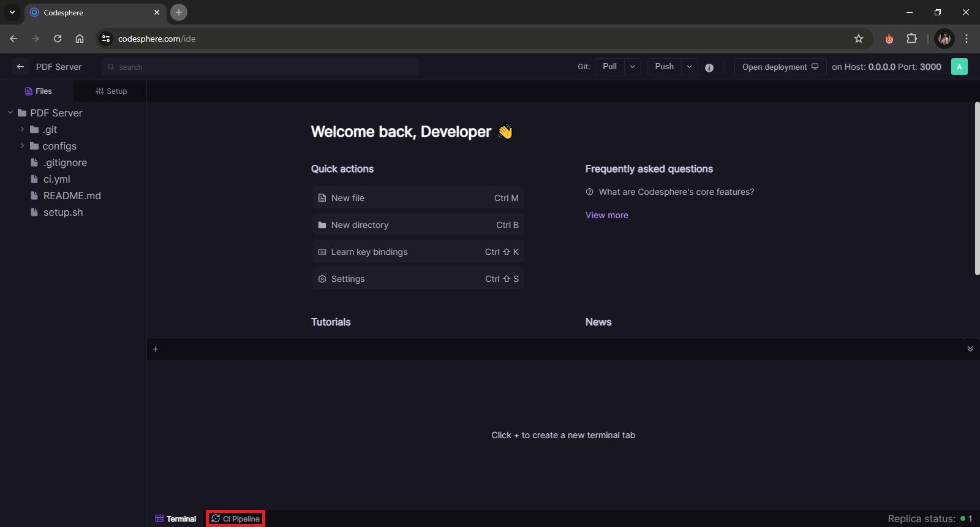This screenshot has width=980, height=527.
Task: Open the CI Pipeline tab
Action: 236,519
